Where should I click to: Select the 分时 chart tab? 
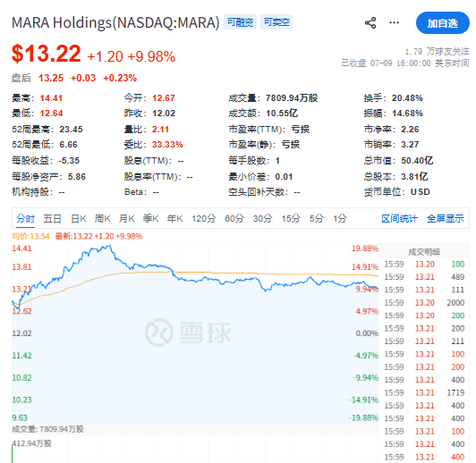25,219
